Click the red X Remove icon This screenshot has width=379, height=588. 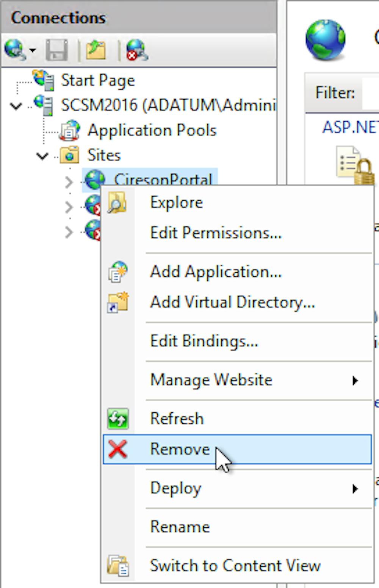click(x=117, y=449)
